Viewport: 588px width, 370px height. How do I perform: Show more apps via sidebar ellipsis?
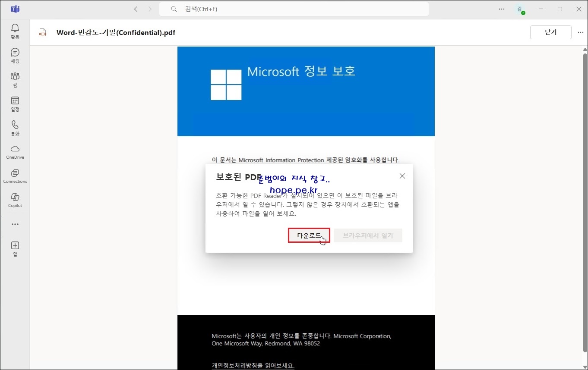(15, 224)
